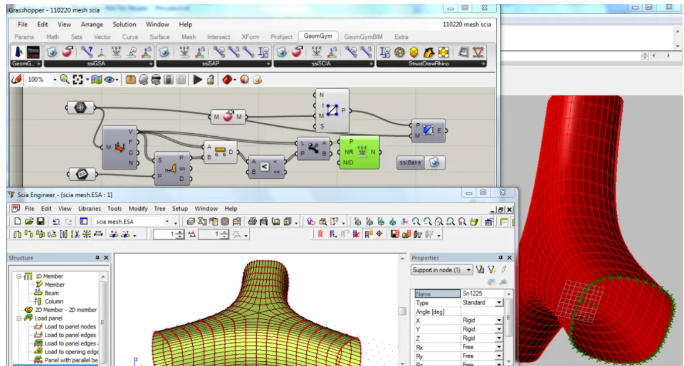The image size is (684, 366).
Task: Open the Support in node selector dropdown
Action: pos(469,270)
